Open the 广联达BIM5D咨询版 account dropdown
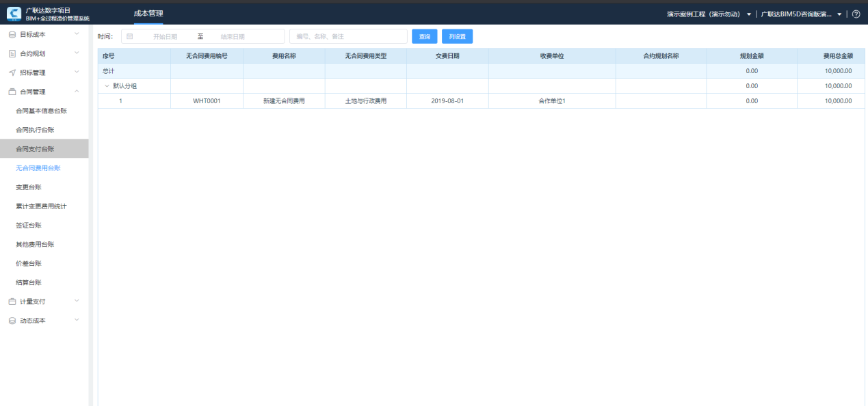Image resolution: width=868 pixels, height=406 pixels. click(802, 14)
